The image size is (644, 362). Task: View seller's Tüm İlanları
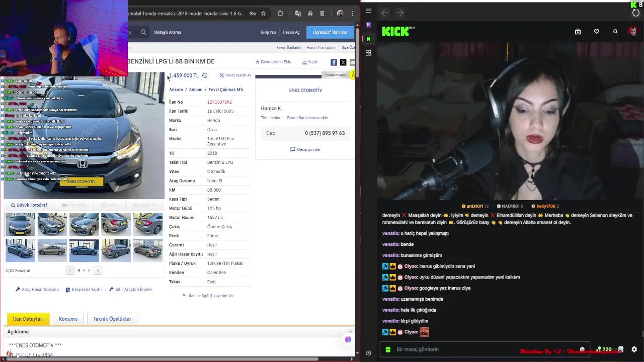click(271, 118)
